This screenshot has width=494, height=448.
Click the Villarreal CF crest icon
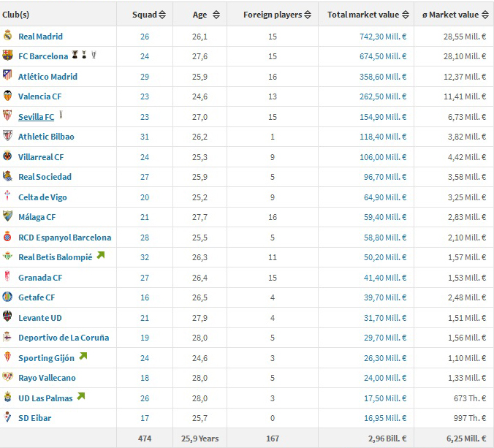(7, 156)
